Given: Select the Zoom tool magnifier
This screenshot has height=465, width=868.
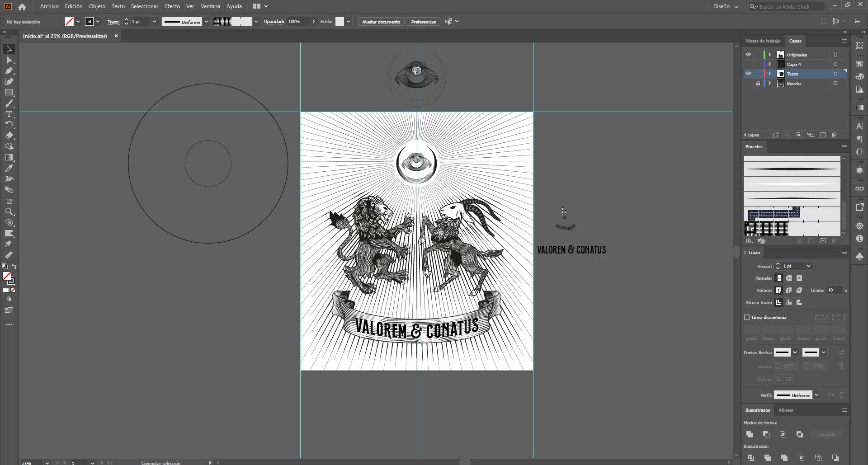Looking at the screenshot, I should point(9,211).
